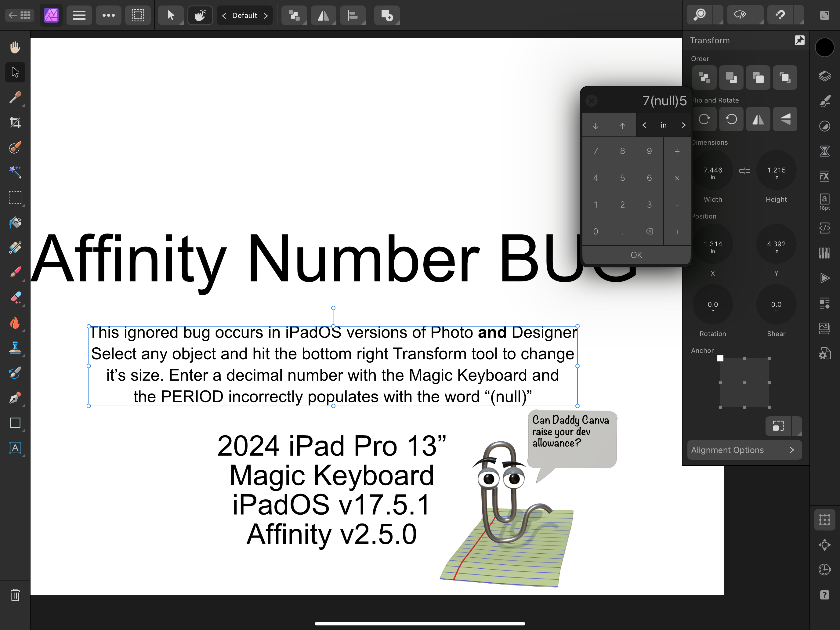Open the question mark Help icon
Viewport: 840px width, 630px height.
click(x=824, y=595)
